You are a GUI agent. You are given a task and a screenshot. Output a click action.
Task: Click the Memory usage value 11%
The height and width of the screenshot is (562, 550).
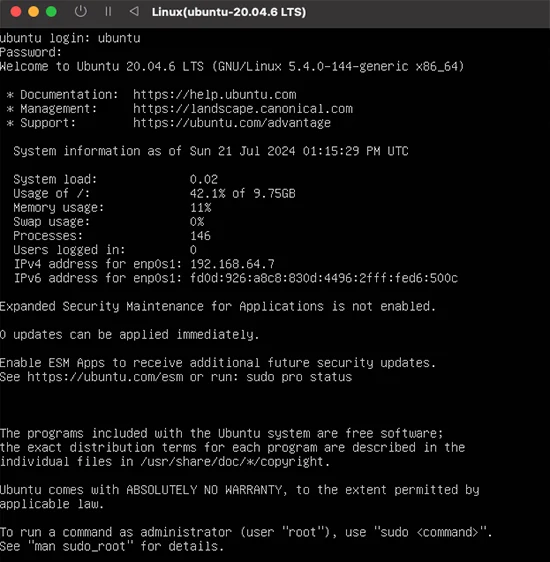pos(200,208)
